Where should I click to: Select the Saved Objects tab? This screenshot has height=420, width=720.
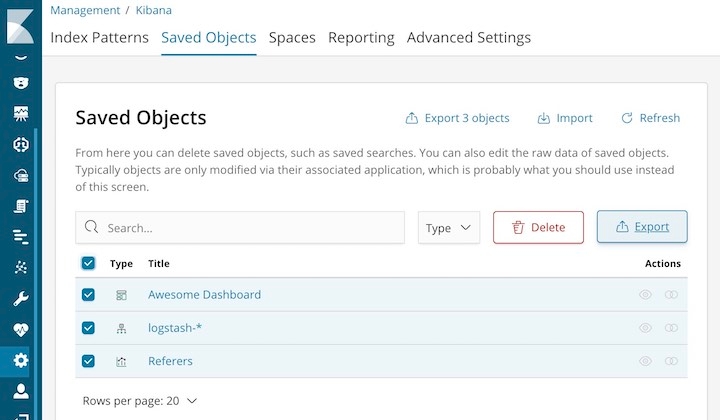coord(208,38)
